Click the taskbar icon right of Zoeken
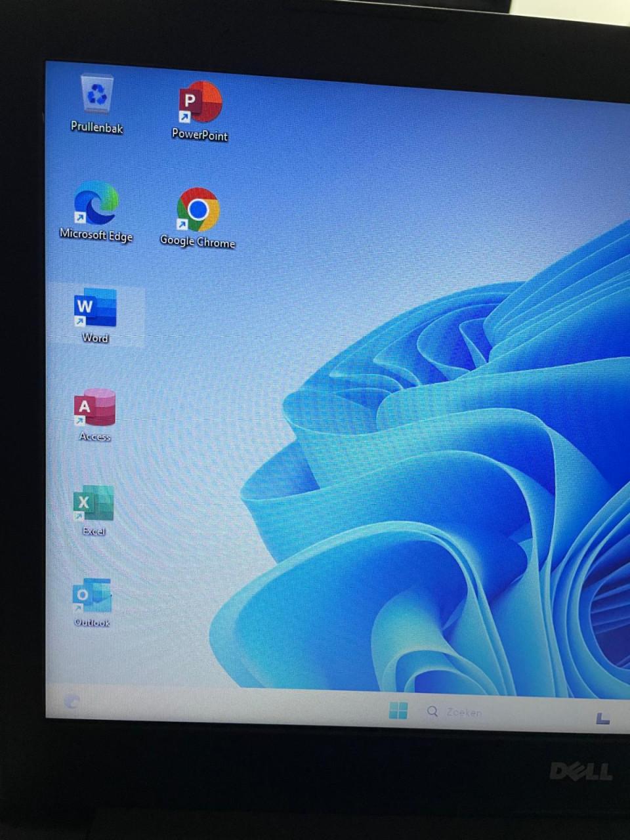 coord(602,719)
